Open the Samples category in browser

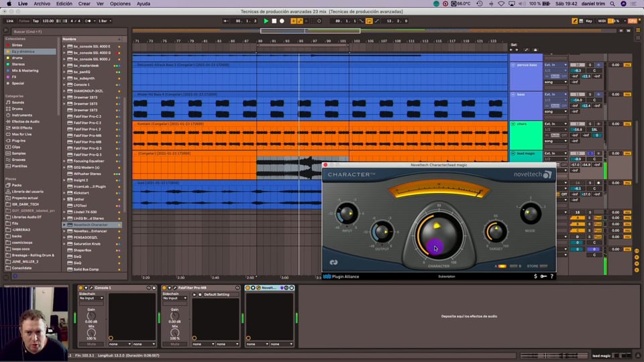[x=19, y=154]
